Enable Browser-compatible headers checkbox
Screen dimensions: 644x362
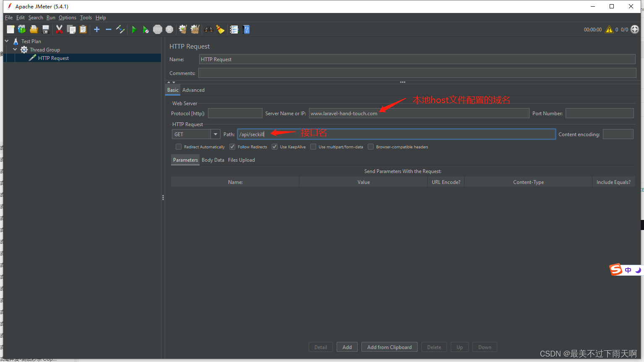[x=371, y=147]
